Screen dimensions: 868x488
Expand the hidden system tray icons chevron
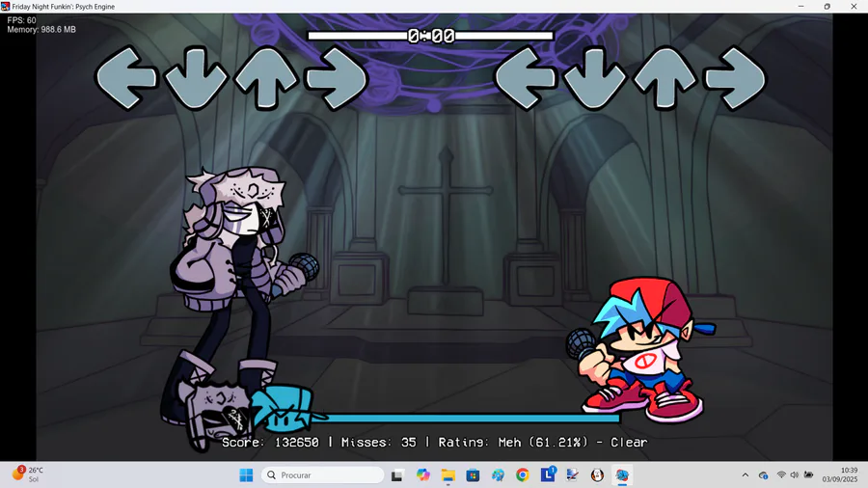point(746,474)
